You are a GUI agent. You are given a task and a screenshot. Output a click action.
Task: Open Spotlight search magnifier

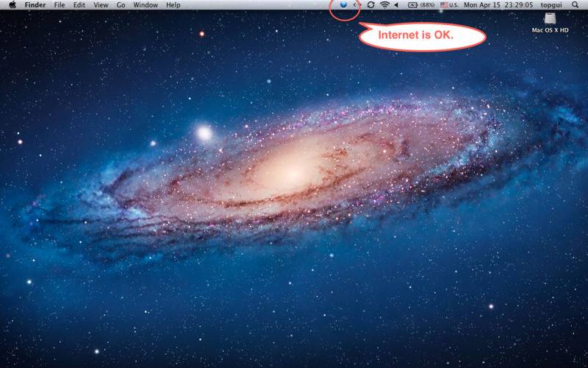tap(576, 5)
